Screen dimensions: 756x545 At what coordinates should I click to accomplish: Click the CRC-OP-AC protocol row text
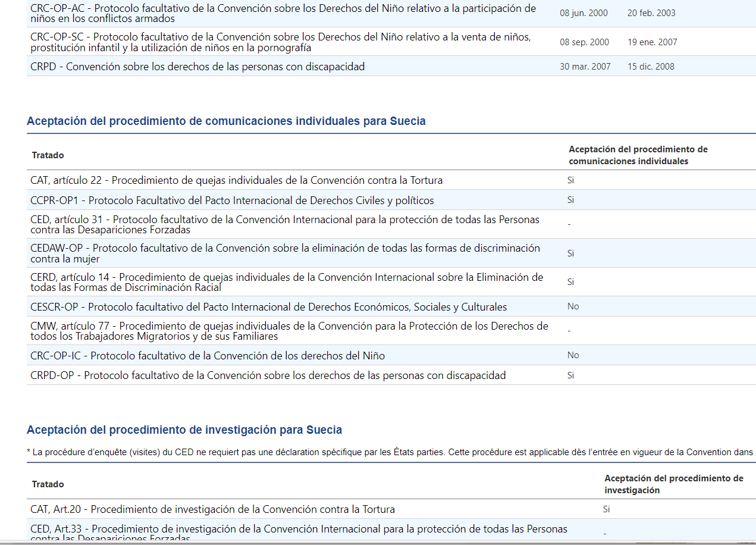click(283, 13)
